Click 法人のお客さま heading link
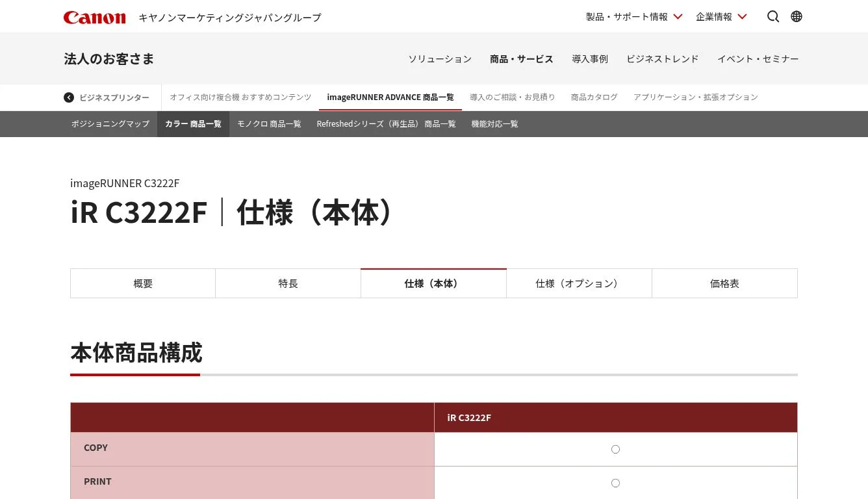Image resolution: width=868 pixels, height=499 pixels. [109, 59]
